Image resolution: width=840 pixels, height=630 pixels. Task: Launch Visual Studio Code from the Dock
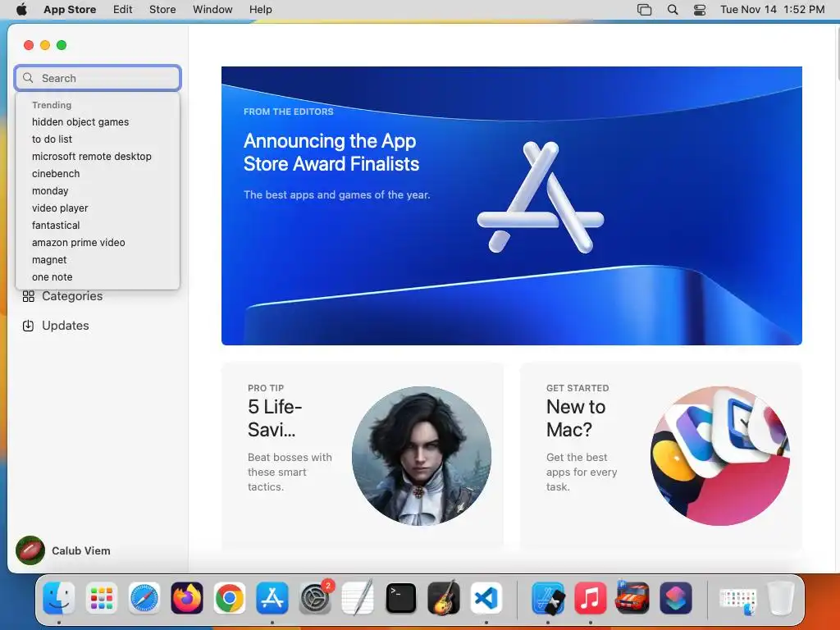486,598
